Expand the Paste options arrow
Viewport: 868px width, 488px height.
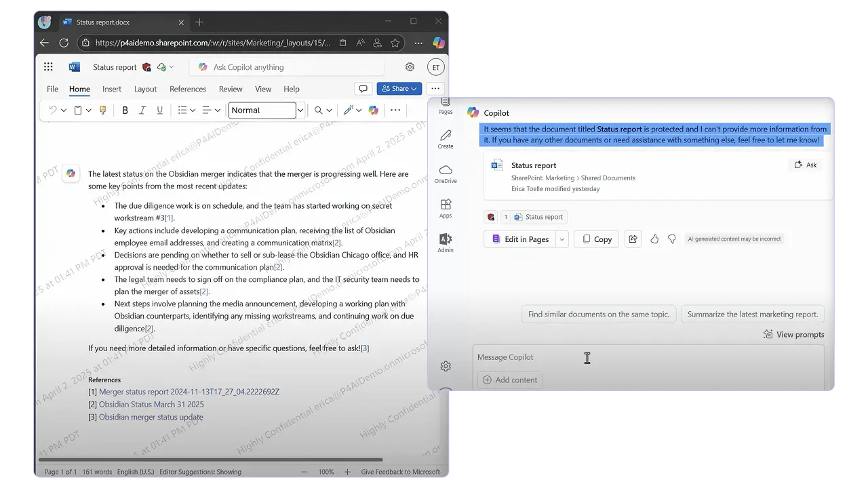click(89, 110)
